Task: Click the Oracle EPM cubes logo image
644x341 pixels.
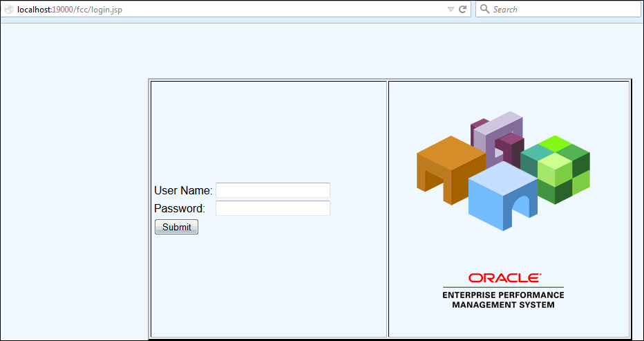Action: pos(503,171)
